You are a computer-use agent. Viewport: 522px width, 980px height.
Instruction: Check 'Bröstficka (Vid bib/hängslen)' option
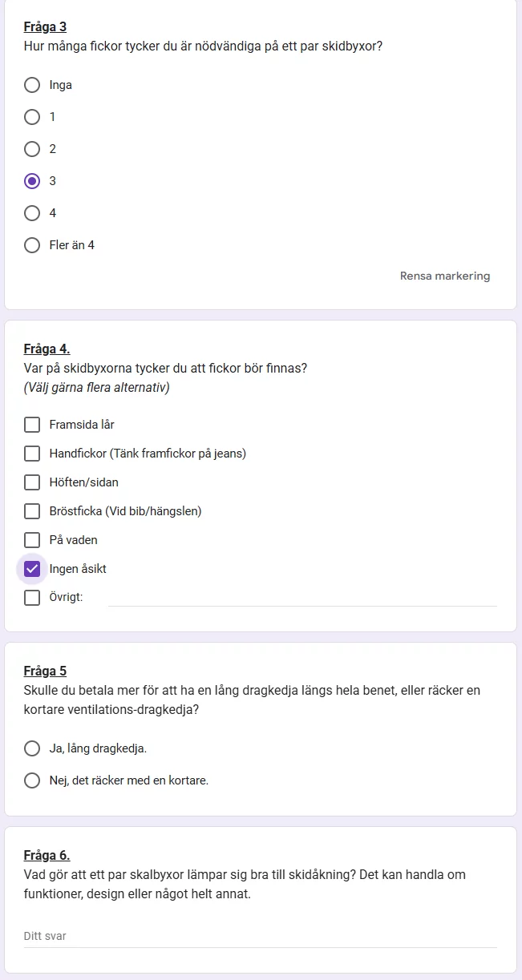tap(32, 511)
